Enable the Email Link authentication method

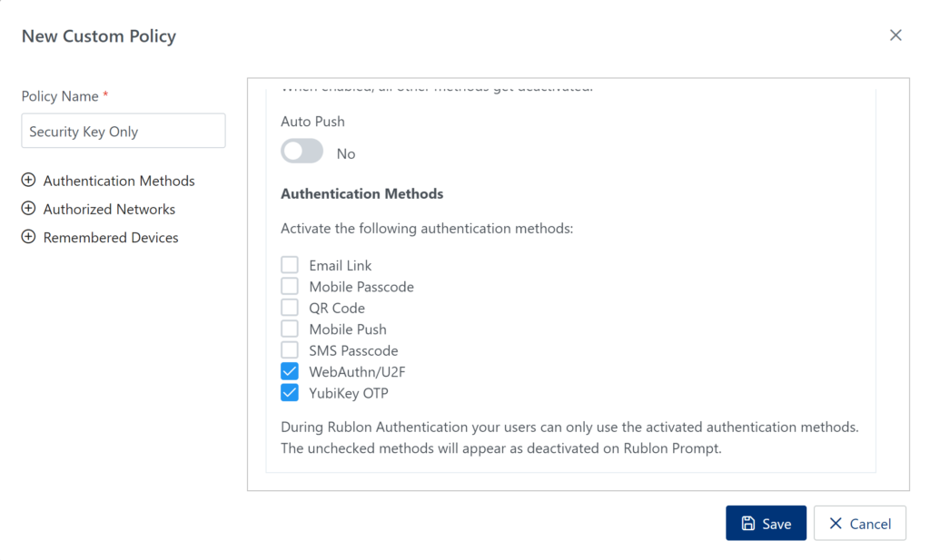click(290, 264)
